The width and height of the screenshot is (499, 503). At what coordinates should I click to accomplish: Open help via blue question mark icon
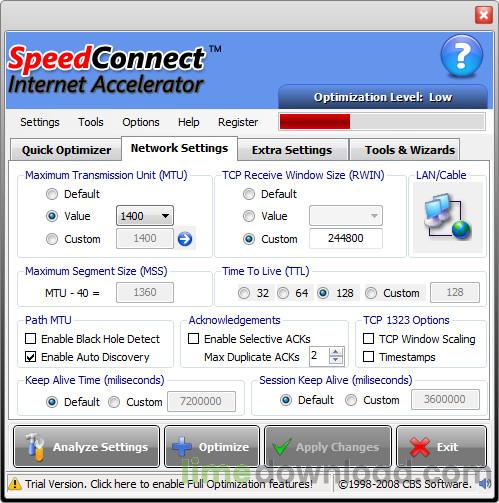[x=461, y=57]
